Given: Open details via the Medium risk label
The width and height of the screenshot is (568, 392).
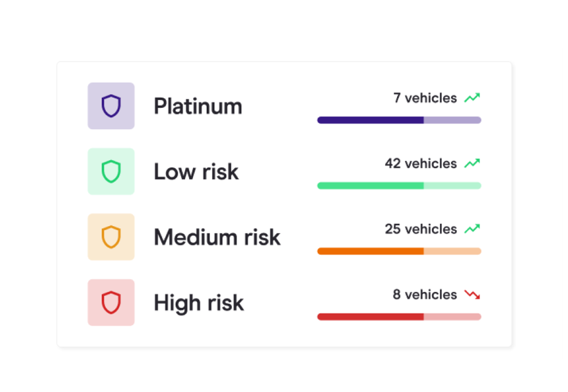Looking at the screenshot, I should point(217,237).
